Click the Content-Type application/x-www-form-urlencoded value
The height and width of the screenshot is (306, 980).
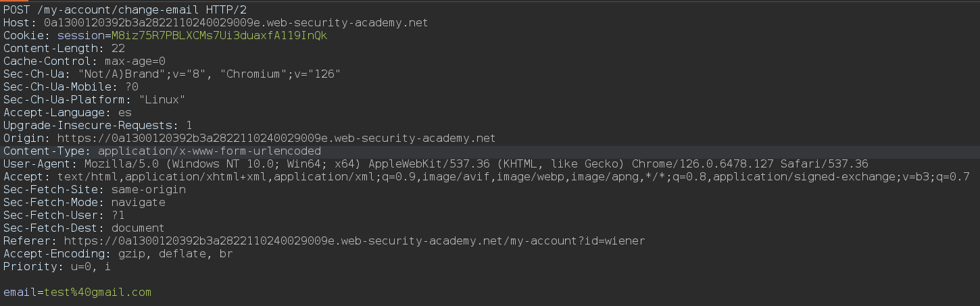coord(210,151)
